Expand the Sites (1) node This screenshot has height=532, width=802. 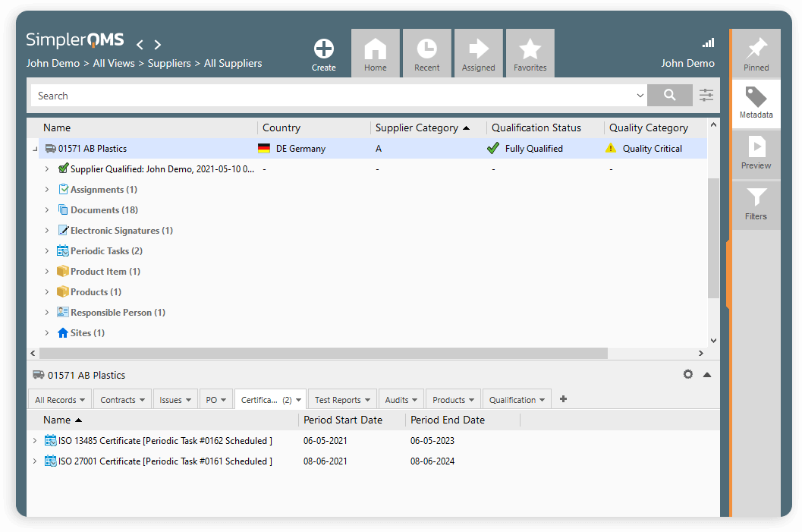(46, 332)
